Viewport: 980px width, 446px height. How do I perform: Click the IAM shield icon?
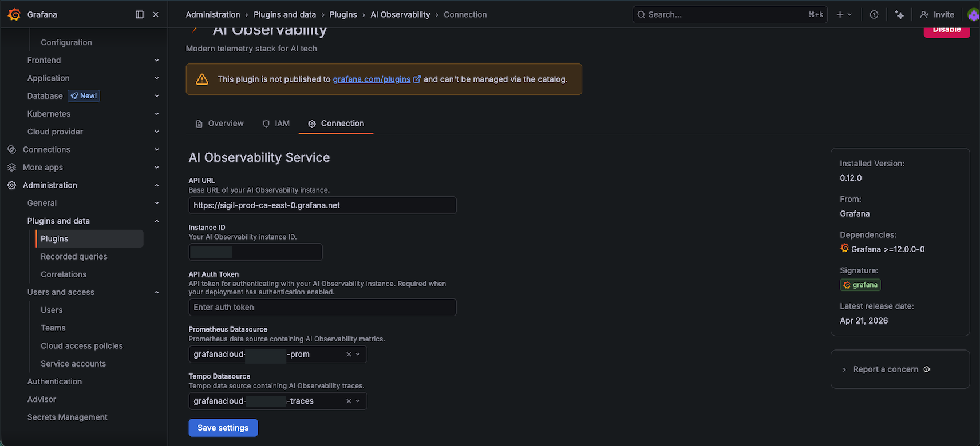click(x=266, y=124)
